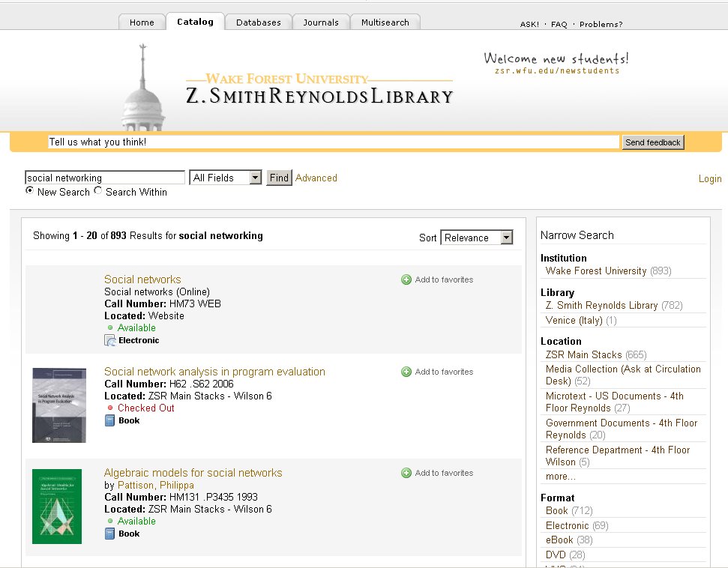Viewport: 728px width, 568px height.
Task: Open Social network analysis in program evaluation
Action: coord(214,372)
